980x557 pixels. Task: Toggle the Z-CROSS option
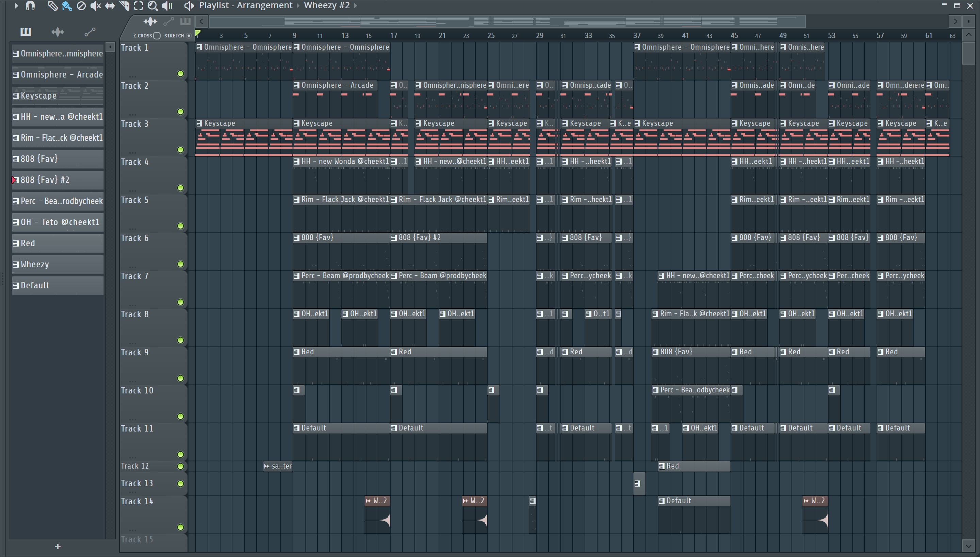tap(157, 36)
